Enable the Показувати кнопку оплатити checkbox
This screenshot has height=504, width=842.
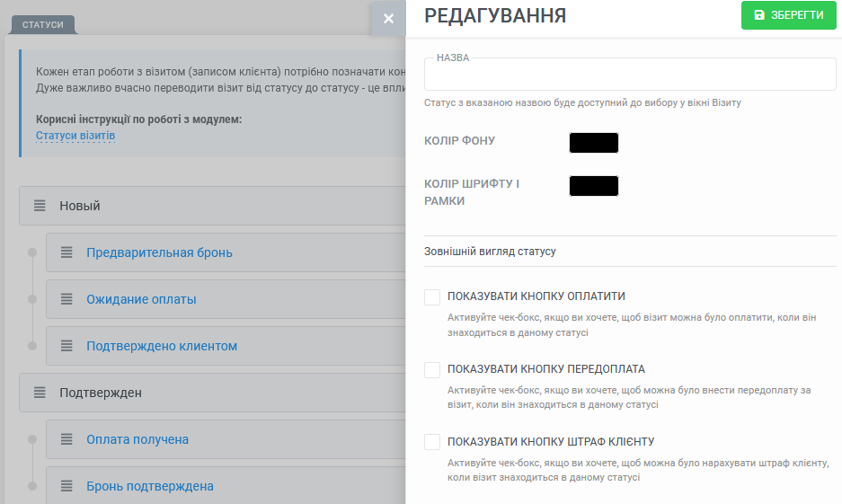click(432, 296)
